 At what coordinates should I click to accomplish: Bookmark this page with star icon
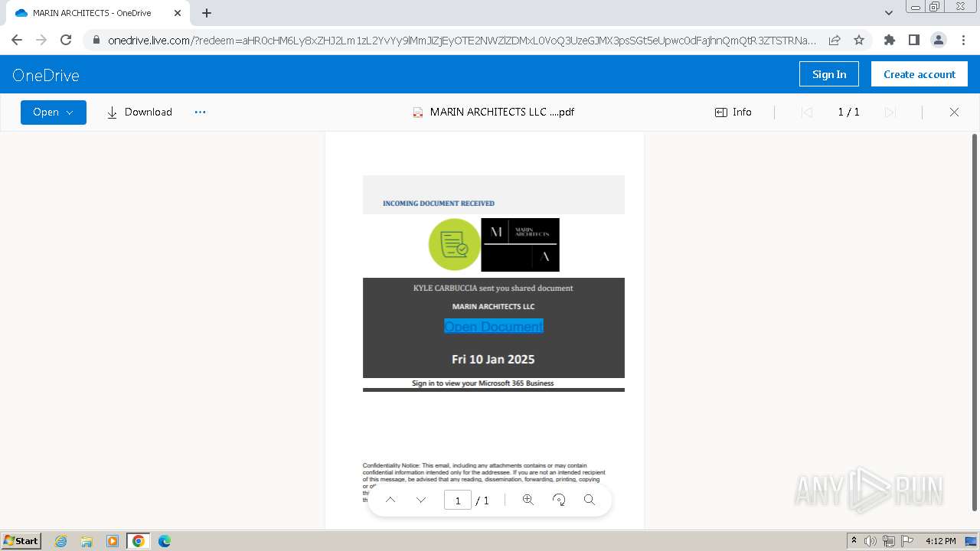click(x=859, y=40)
